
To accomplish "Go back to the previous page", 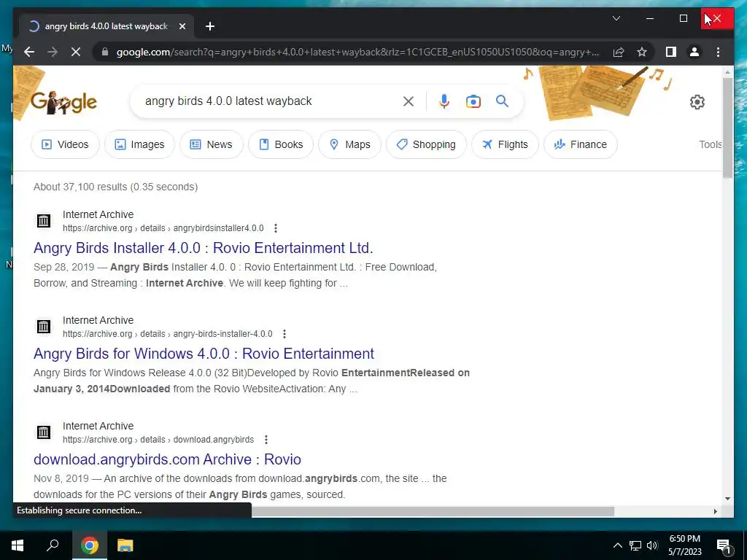I will [x=29, y=52].
